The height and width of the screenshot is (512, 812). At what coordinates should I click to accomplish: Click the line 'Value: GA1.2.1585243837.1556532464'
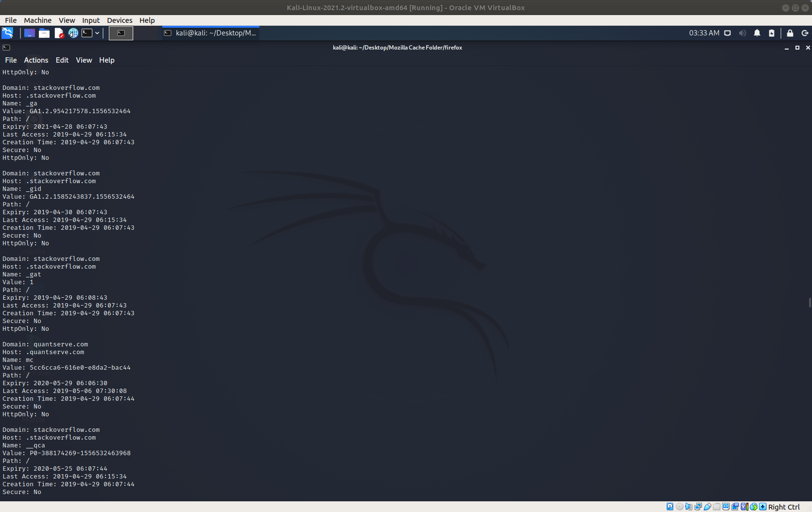click(x=69, y=197)
